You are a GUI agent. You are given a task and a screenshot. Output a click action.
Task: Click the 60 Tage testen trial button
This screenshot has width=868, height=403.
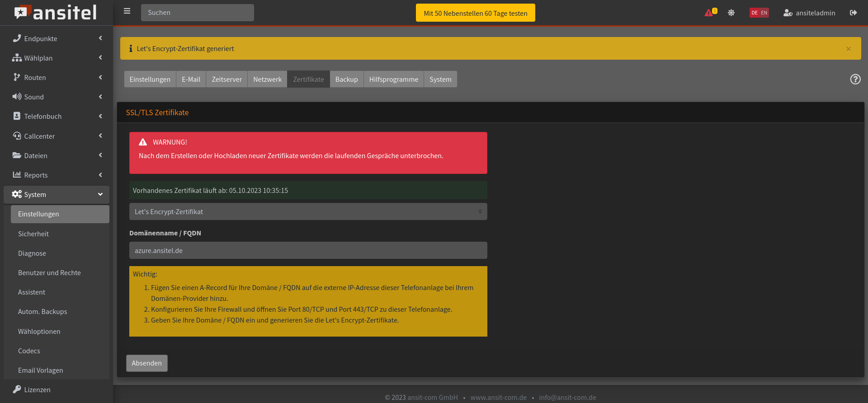pos(475,13)
